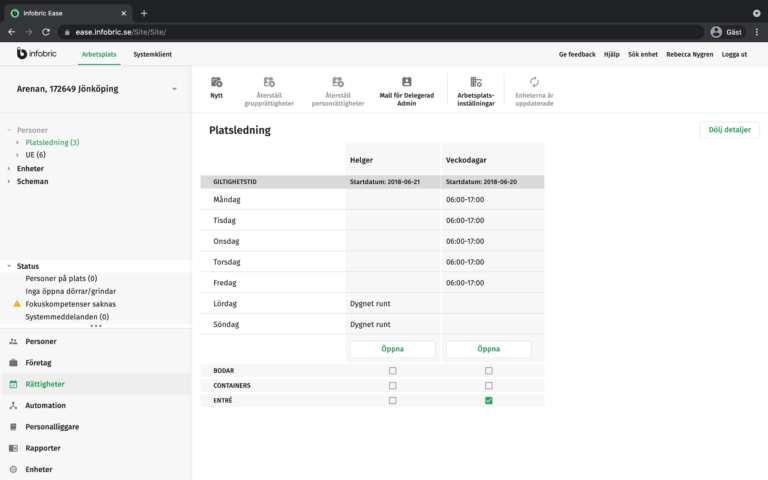This screenshot has height=480, width=768.
Task: Enable BODAR checkbox under Helger
Action: tap(392, 370)
